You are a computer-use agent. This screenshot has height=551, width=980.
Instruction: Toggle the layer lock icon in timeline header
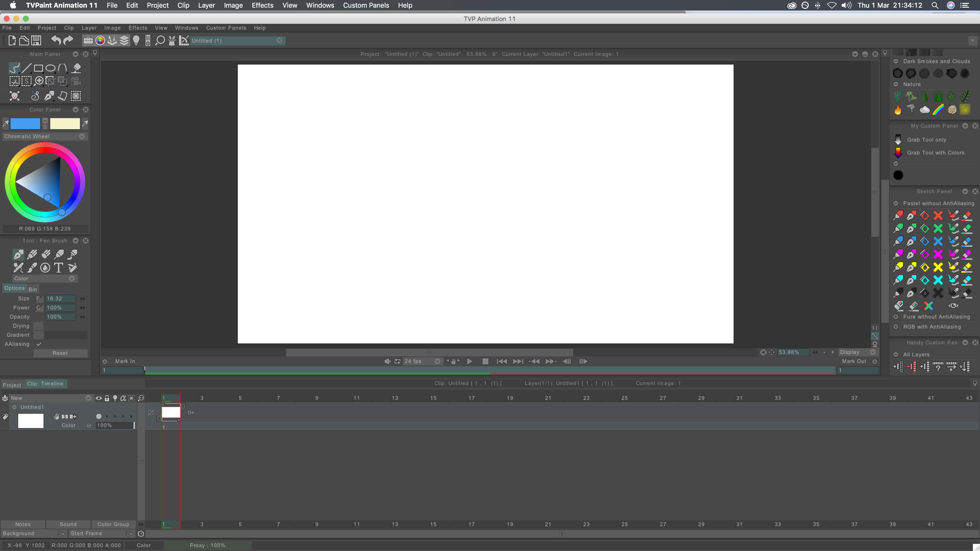(107, 398)
